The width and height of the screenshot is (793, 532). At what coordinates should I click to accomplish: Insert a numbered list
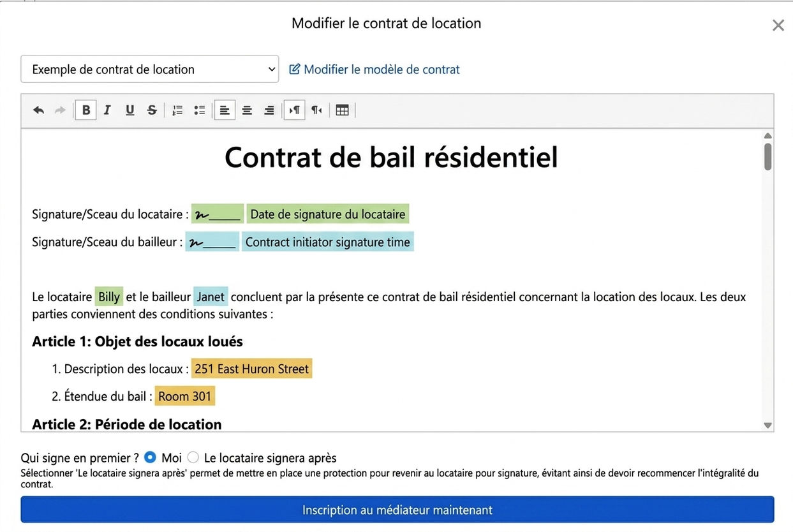(177, 110)
